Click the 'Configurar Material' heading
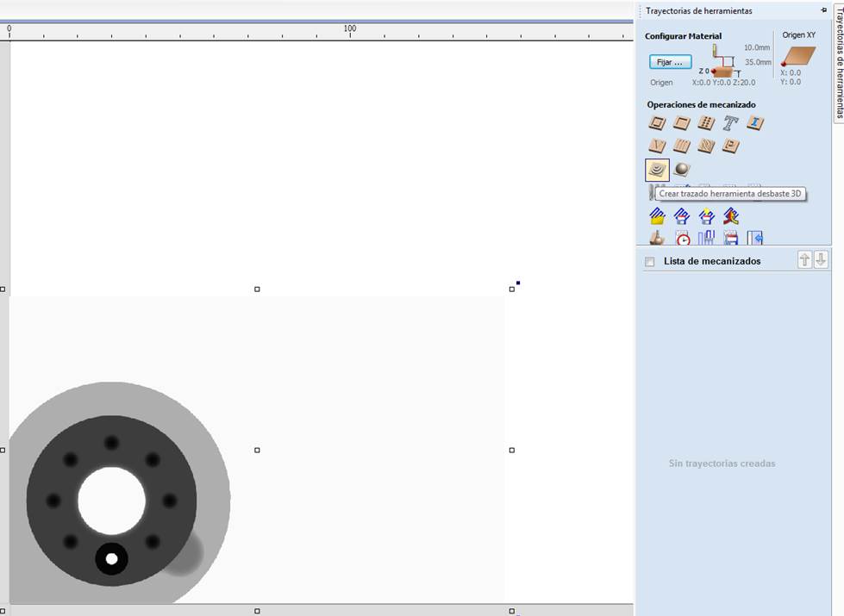Viewport: 844px width, 616px height. coord(683,36)
